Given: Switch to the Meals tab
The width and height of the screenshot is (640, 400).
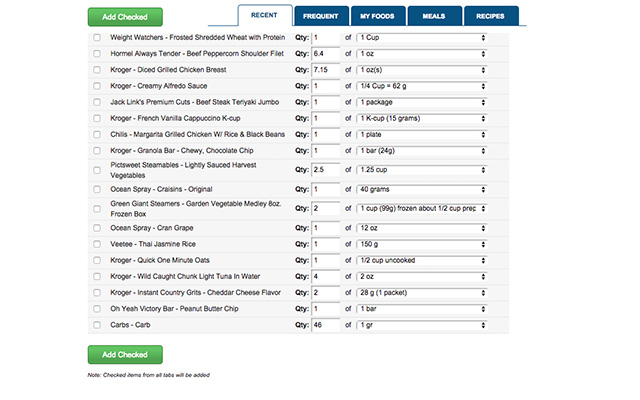Looking at the screenshot, I should click(x=434, y=16).
